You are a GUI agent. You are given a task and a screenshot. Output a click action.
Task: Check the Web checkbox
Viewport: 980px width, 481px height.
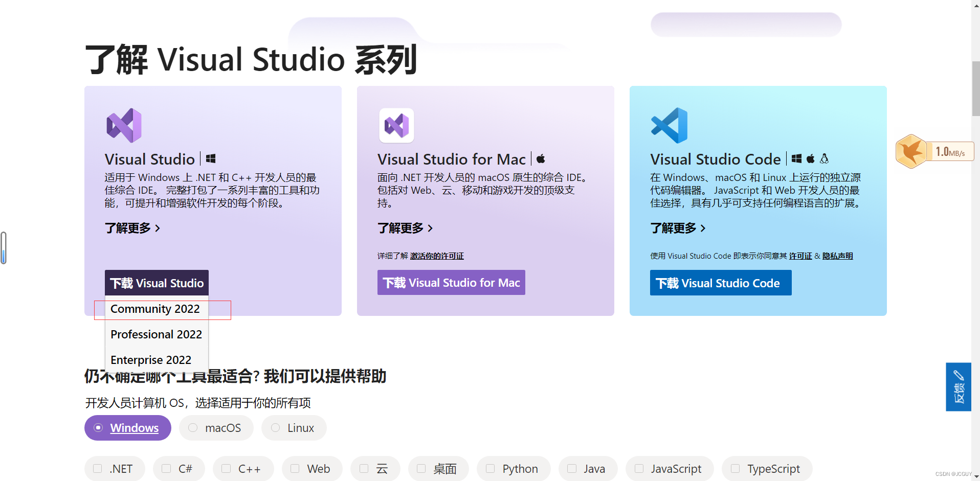tap(295, 468)
